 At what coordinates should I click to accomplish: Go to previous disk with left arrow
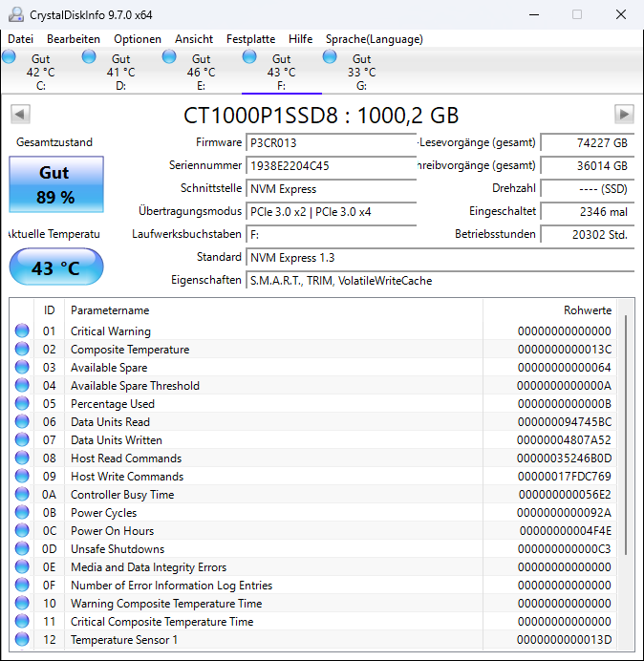(x=20, y=114)
